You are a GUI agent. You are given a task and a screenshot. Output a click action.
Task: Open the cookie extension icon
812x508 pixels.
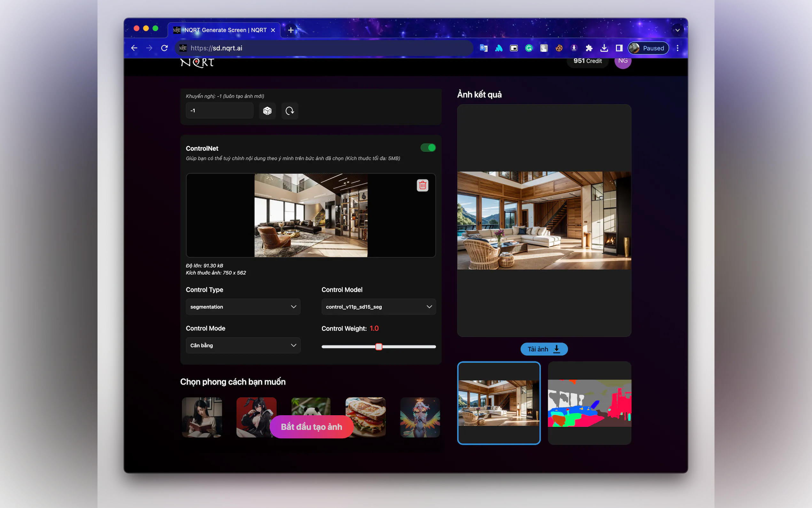(559, 48)
